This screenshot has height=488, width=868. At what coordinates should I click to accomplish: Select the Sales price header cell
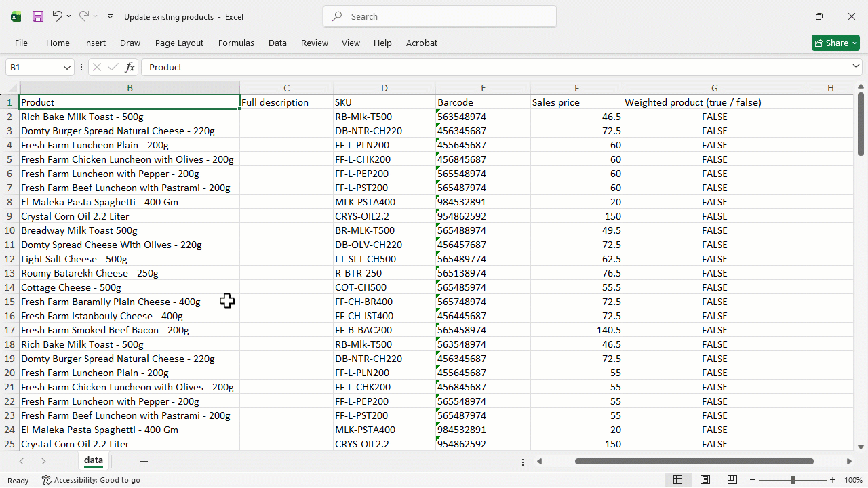click(x=576, y=102)
